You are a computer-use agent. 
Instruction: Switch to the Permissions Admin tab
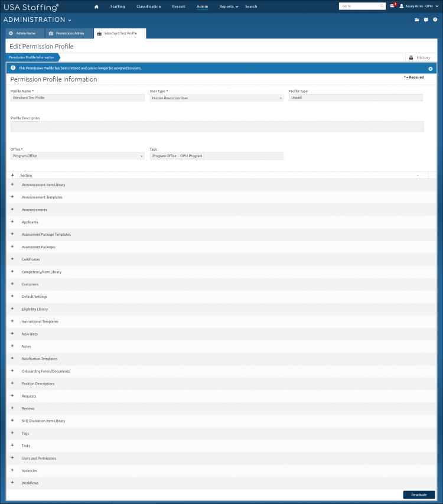coord(69,34)
